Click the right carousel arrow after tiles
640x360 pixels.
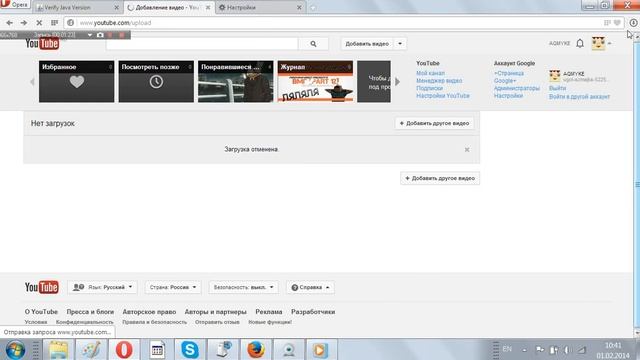[x=397, y=82]
